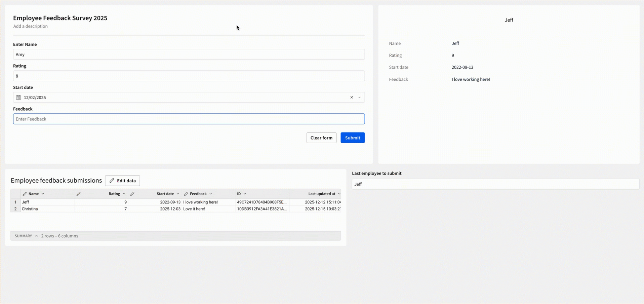Click the Edit data button
This screenshot has height=304, width=644.
click(122, 181)
